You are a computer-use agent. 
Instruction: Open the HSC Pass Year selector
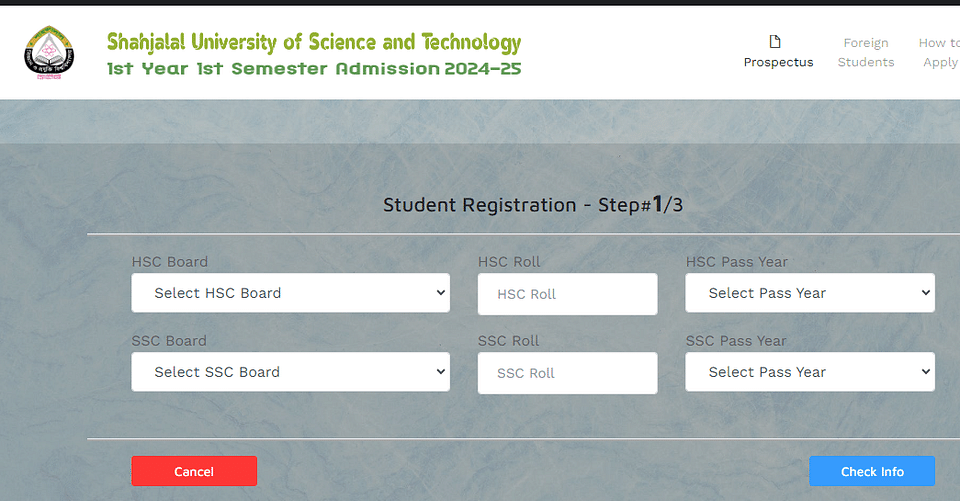pos(810,293)
